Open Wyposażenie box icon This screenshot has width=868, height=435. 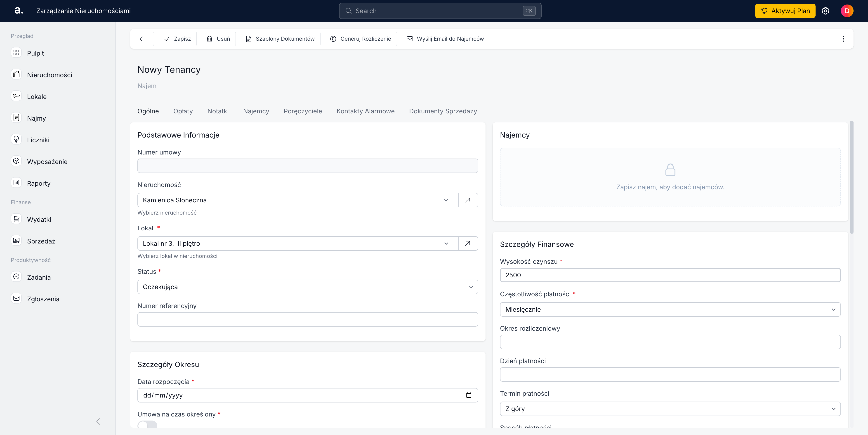pyautogui.click(x=16, y=161)
